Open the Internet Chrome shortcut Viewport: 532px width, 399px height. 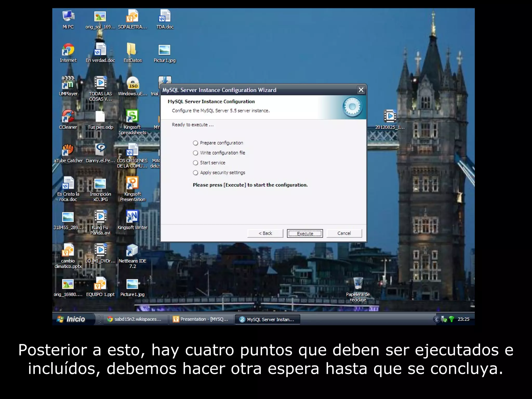[68, 50]
